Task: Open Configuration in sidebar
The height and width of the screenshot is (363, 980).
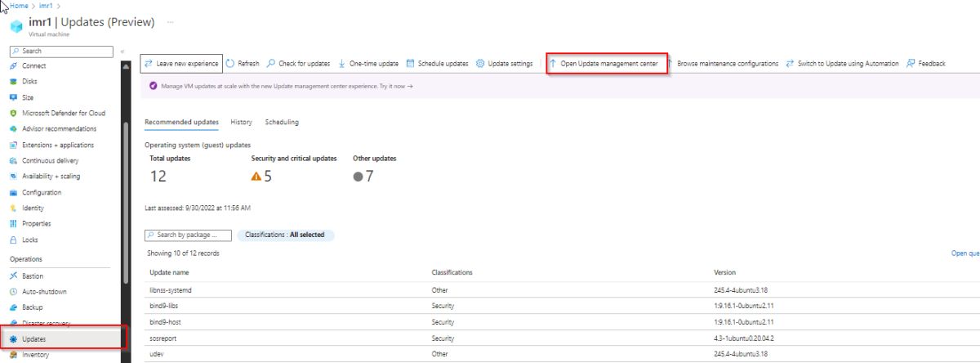Action: [42, 193]
